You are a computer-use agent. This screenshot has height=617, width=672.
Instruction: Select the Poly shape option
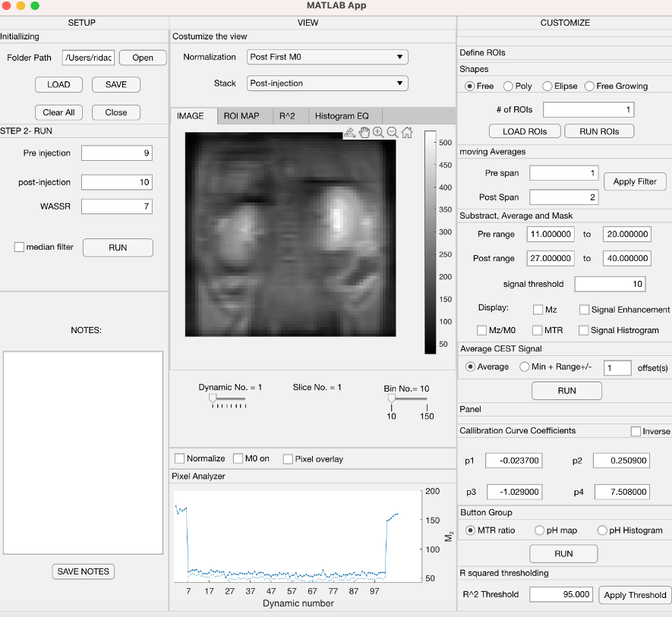(508, 86)
